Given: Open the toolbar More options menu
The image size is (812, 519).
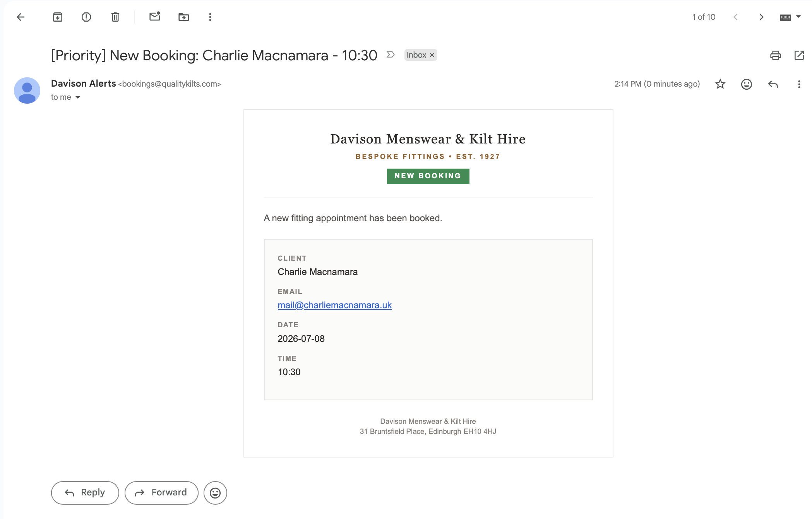Looking at the screenshot, I should point(210,17).
